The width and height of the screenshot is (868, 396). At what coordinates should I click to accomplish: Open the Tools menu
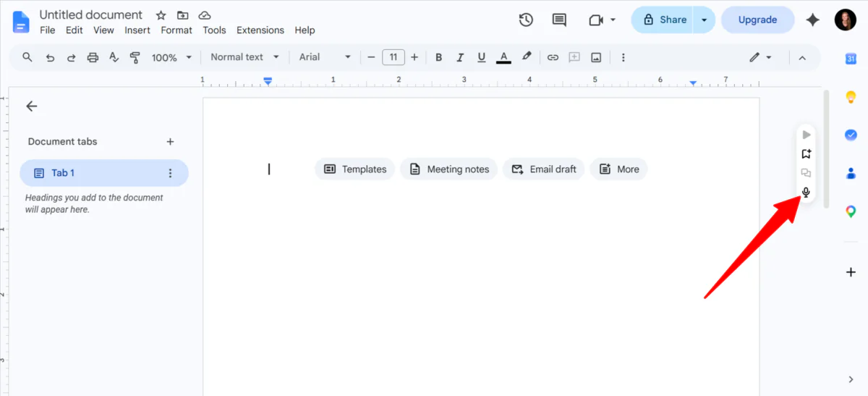pos(214,30)
